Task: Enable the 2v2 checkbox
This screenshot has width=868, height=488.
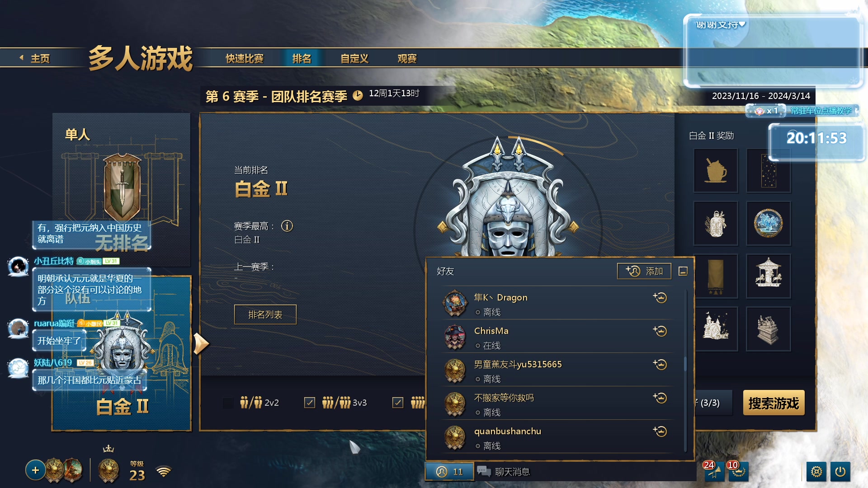Action: [228, 403]
